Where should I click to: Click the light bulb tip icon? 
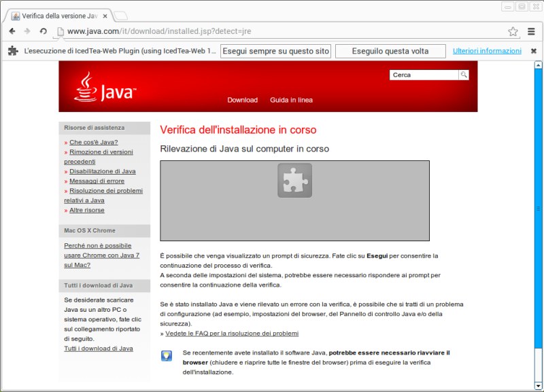pyautogui.click(x=167, y=356)
